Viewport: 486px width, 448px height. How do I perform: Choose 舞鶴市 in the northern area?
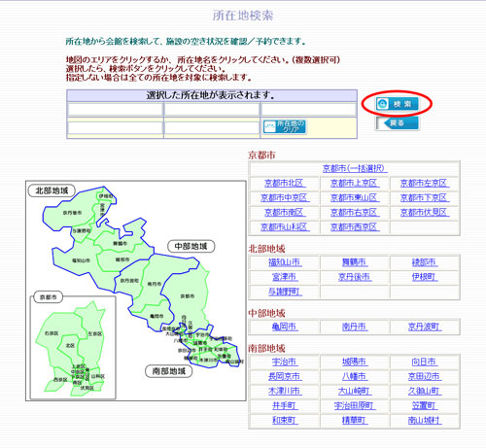click(x=355, y=262)
